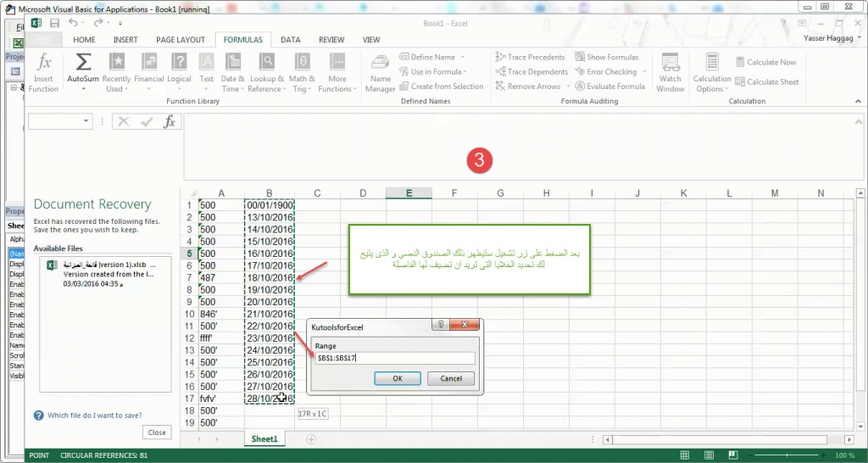Click Create from Selection

(x=442, y=86)
